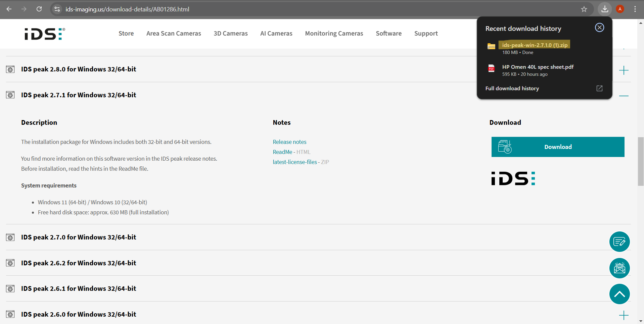Reload the page with the refresh icon
Viewport: 644px width, 324px height.
39,9
